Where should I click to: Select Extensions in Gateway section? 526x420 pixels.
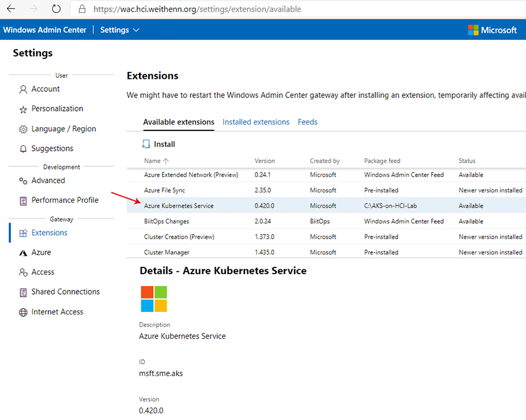coord(50,233)
